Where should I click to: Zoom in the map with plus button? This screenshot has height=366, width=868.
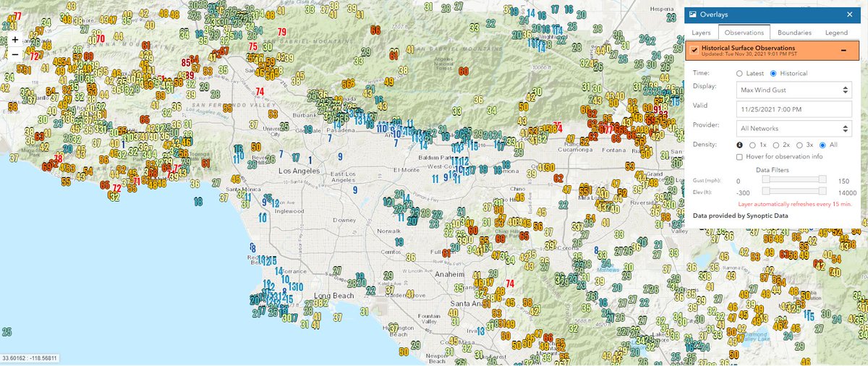[14, 40]
